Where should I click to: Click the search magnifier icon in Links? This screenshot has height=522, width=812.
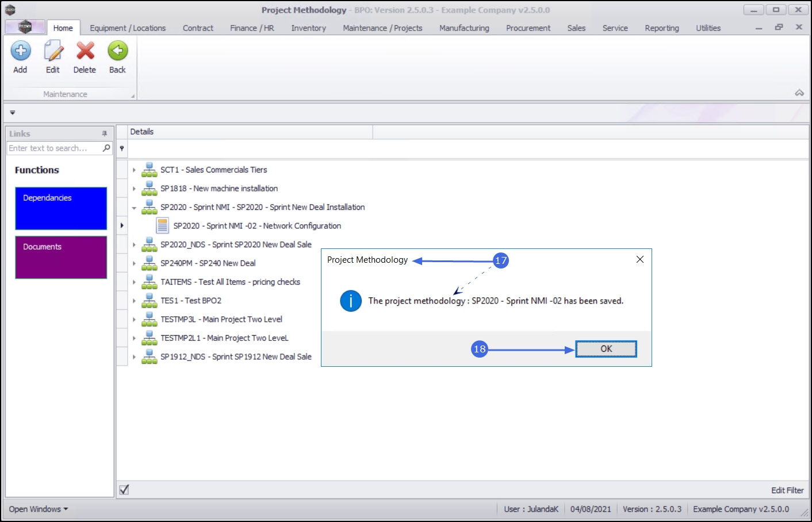click(106, 148)
